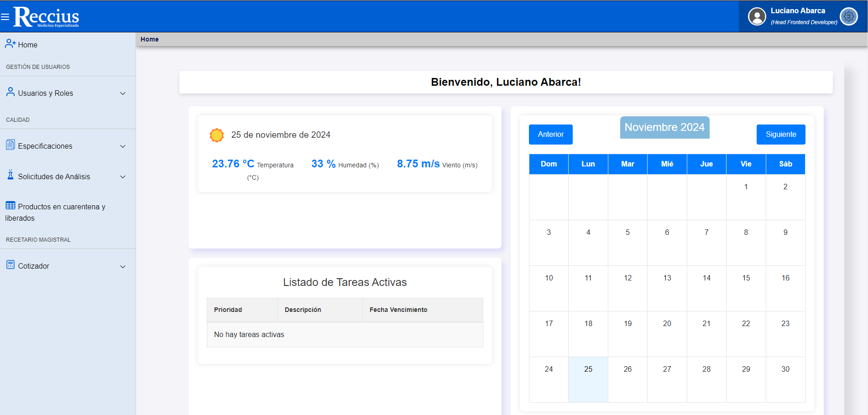This screenshot has width=868, height=415.
Task: Click the Cotizador calculator icon
Action: coord(10,265)
